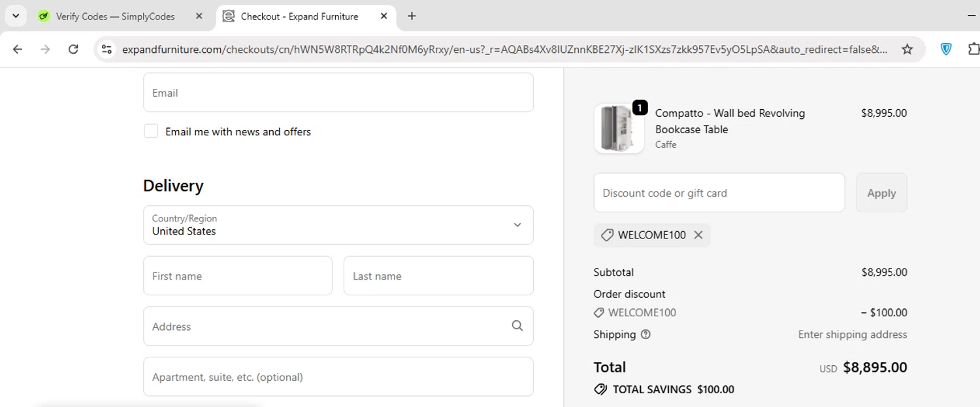Click the Address search magnifier icon
Image resolution: width=980 pixels, height=407 pixels.
517,326
